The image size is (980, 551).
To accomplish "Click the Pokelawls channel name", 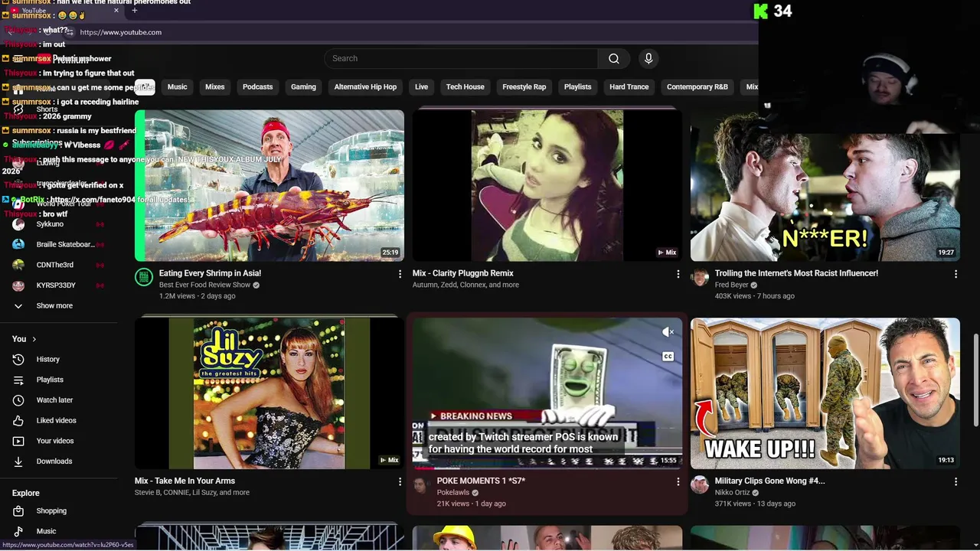I will point(453,493).
